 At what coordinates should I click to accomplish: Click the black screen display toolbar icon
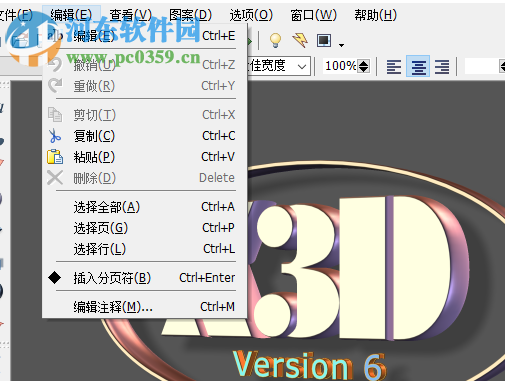(324, 40)
